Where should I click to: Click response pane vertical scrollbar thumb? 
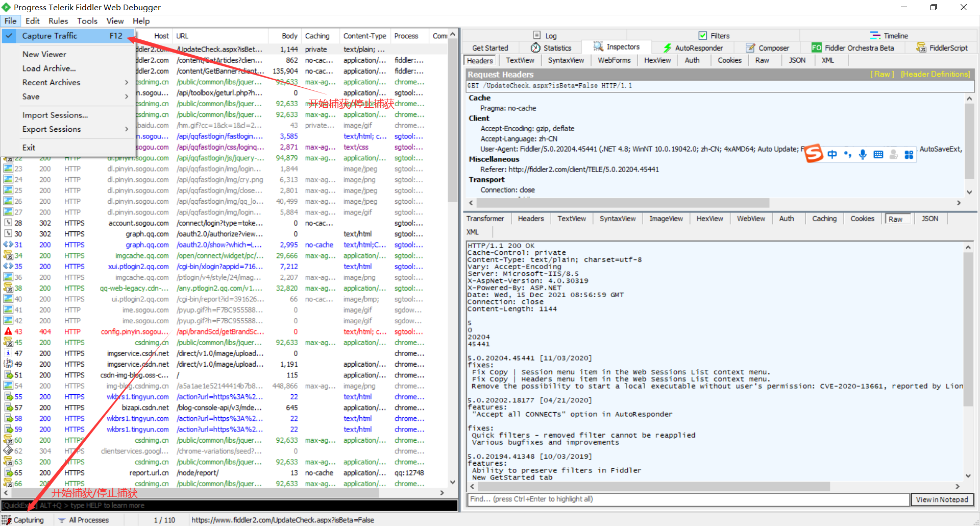[x=968, y=328]
